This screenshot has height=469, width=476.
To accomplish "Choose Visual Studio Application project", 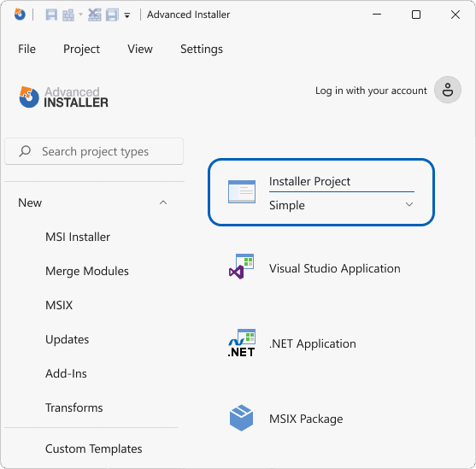I will pyautogui.click(x=334, y=268).
